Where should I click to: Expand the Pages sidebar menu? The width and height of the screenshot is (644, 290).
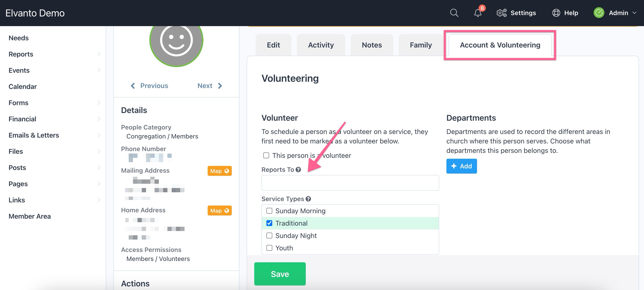point(99,184)
